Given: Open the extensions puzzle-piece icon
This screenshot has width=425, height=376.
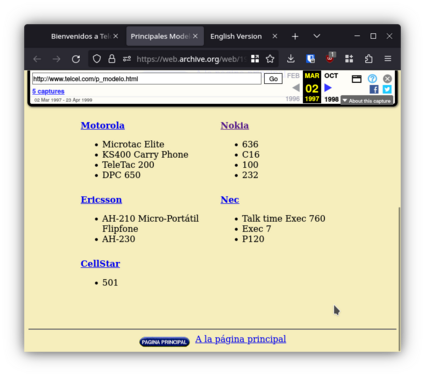Looking at the screenshot, I should pos(368,59).
